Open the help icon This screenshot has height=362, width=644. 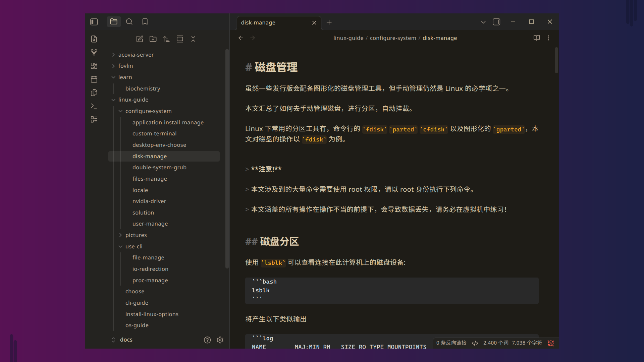207,340
